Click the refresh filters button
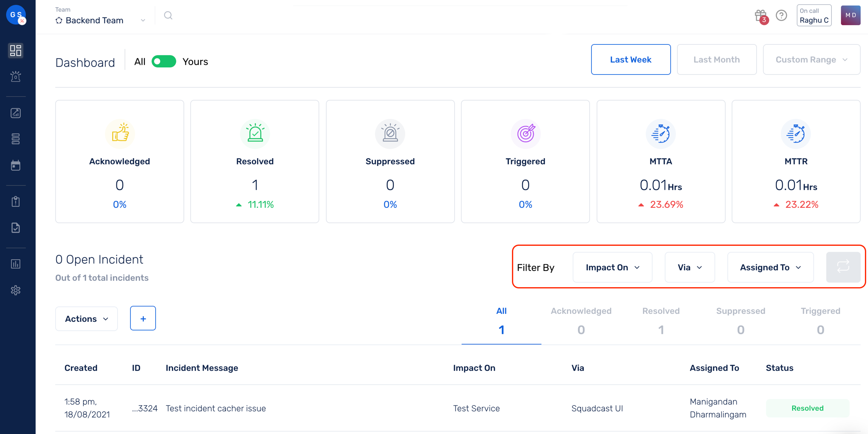Viewport: 868px width, 434px height. click(843, 267)
